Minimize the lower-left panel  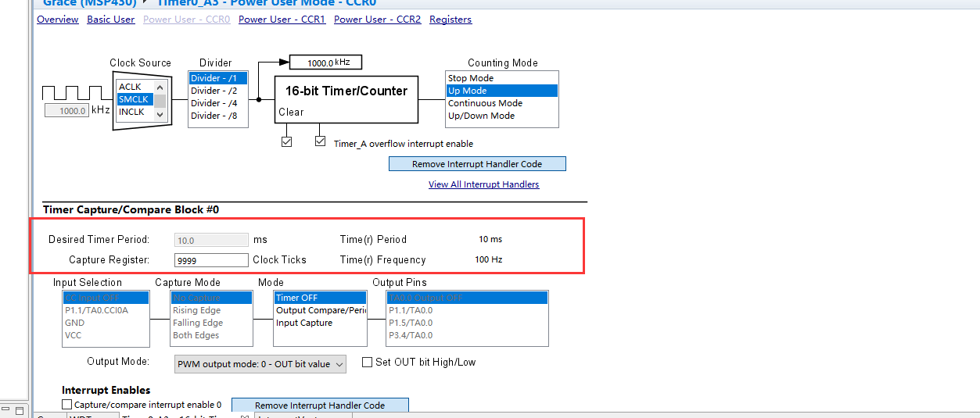click(x=7, y=409)
